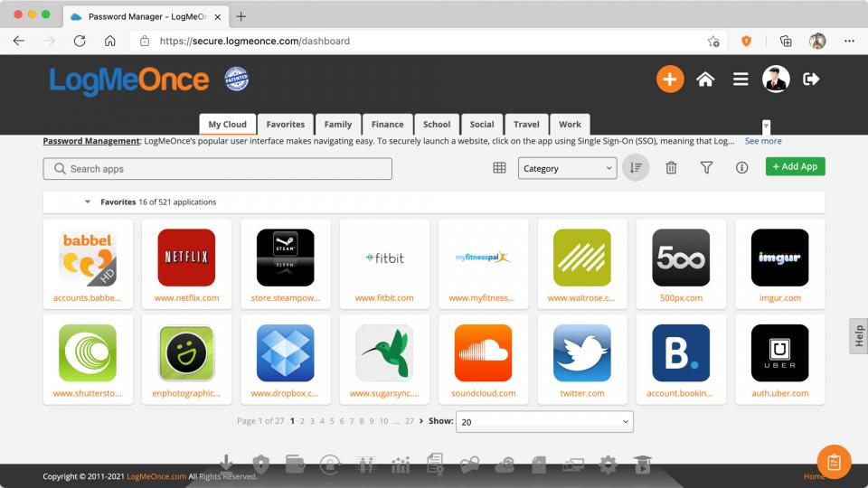Viewport: 868px width, 488px height.
Task: Open the filter funnel icon
Action: click(x=706, y=168)
